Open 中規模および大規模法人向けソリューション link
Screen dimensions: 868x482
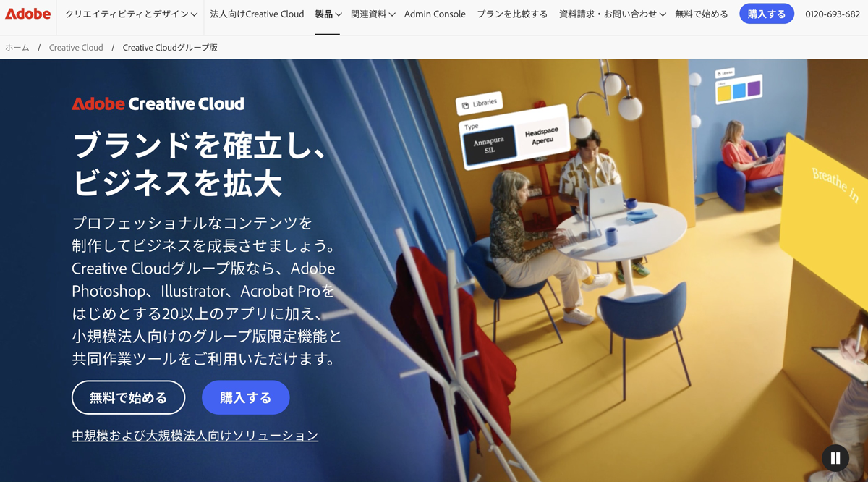(195, 435)
